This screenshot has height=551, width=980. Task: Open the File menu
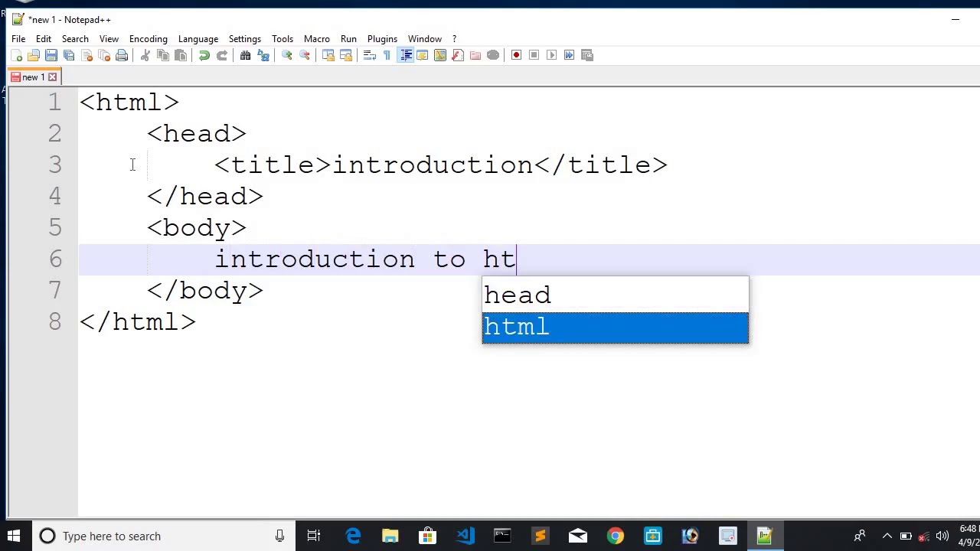(18, 39)
